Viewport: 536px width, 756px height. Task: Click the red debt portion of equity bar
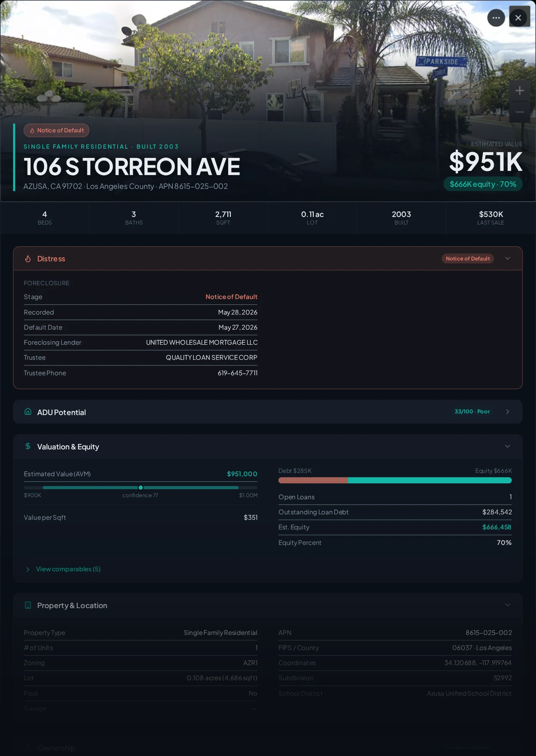[313, 480]
